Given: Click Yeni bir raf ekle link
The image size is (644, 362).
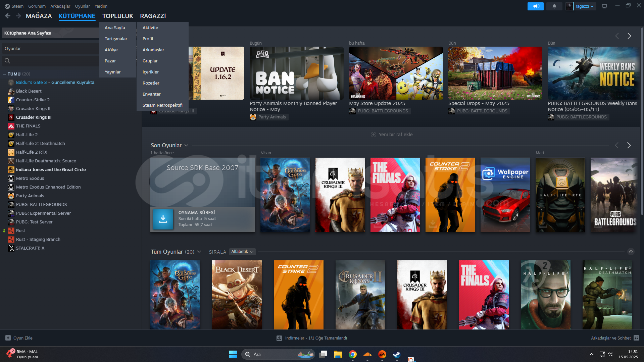Looking at the screenshot, I should click(x=396, y=135).
